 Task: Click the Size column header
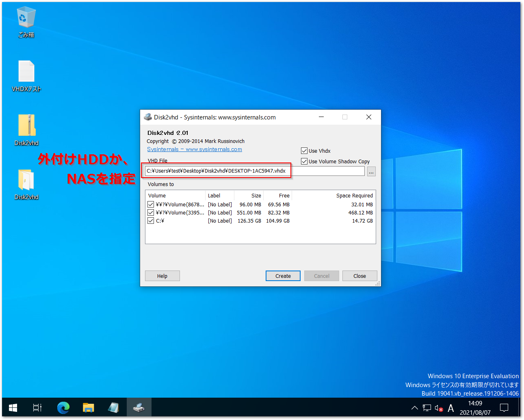(249, 195)
